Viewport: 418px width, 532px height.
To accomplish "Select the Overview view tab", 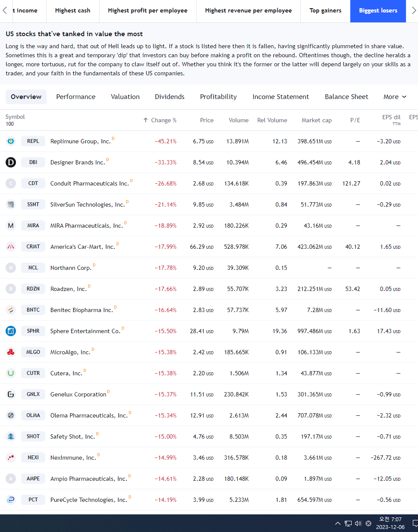I will pos(26,97).
